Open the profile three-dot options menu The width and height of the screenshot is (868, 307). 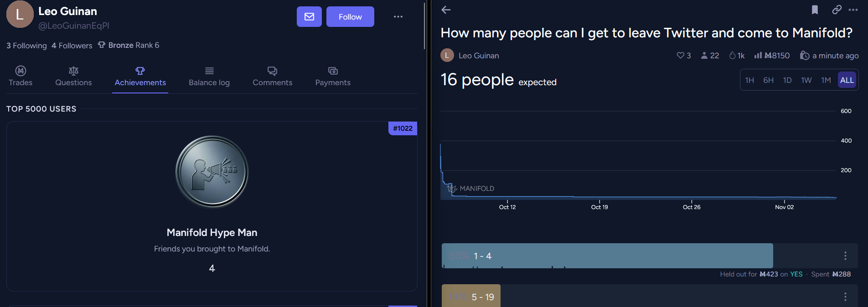398,17
